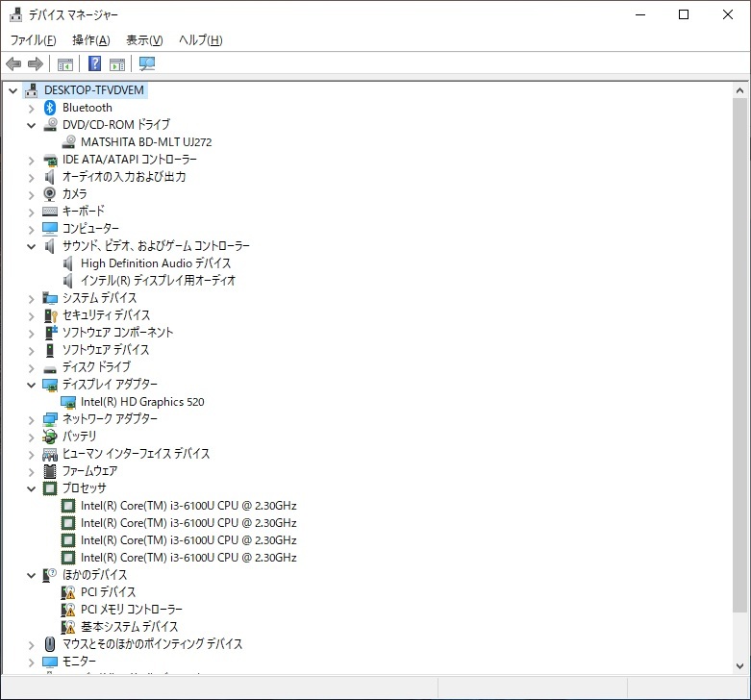751x700 pixels.
Task: Open the 操作(A) menu
Action: point(90,40)
